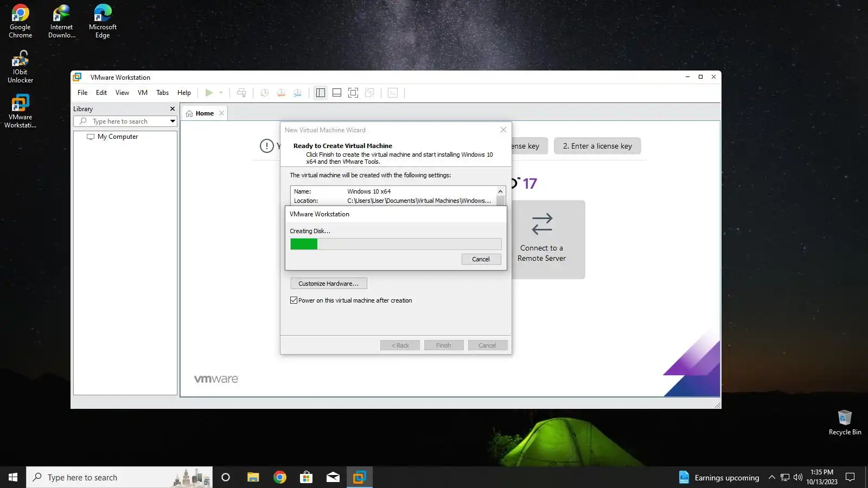
Task: Click the Cortana circle taskbar icon
Action: point(226,477)
